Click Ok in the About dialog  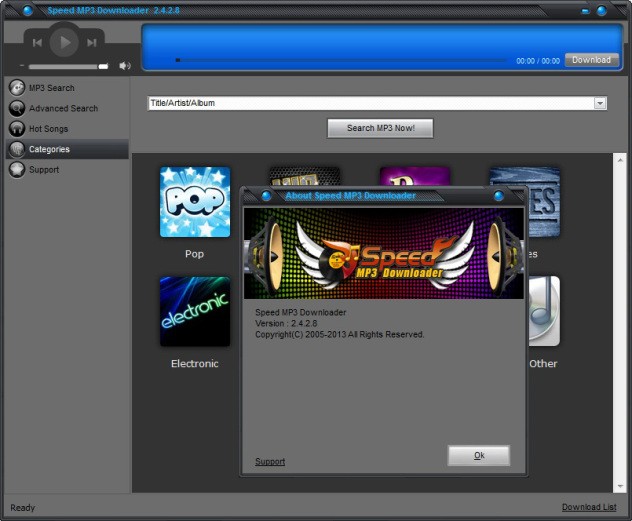(479, 455)
